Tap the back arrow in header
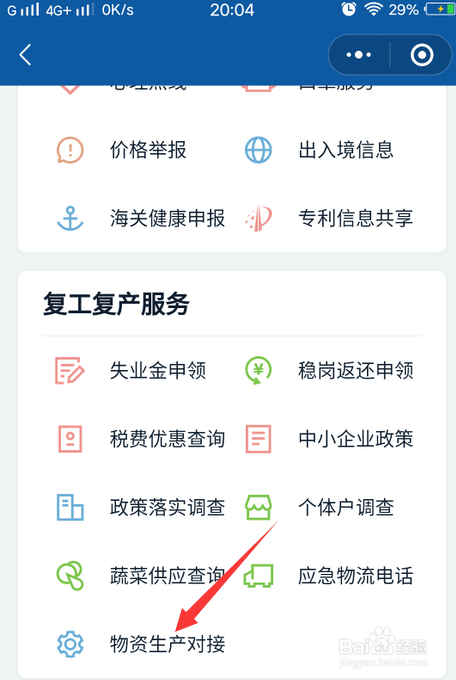 25,55
